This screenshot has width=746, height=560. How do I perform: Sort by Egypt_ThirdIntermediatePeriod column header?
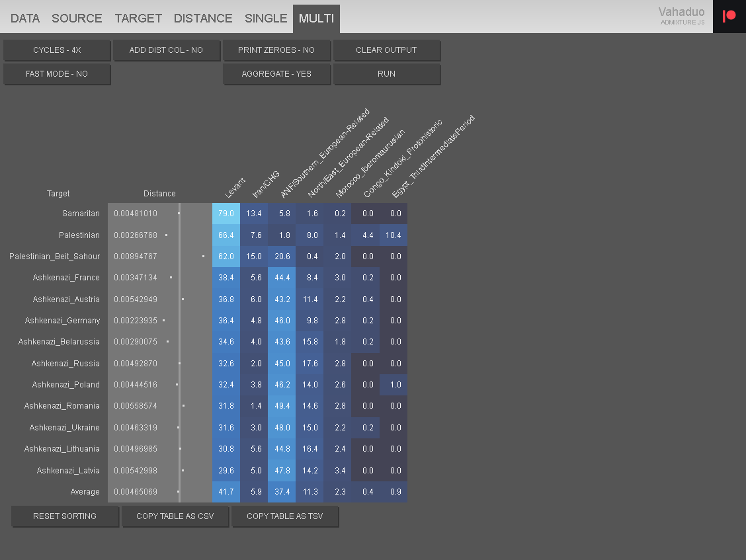433,157
